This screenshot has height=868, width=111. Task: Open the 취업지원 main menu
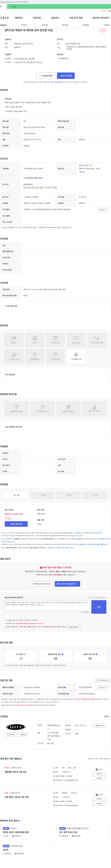pyautogui.click(x=37, y=18)
